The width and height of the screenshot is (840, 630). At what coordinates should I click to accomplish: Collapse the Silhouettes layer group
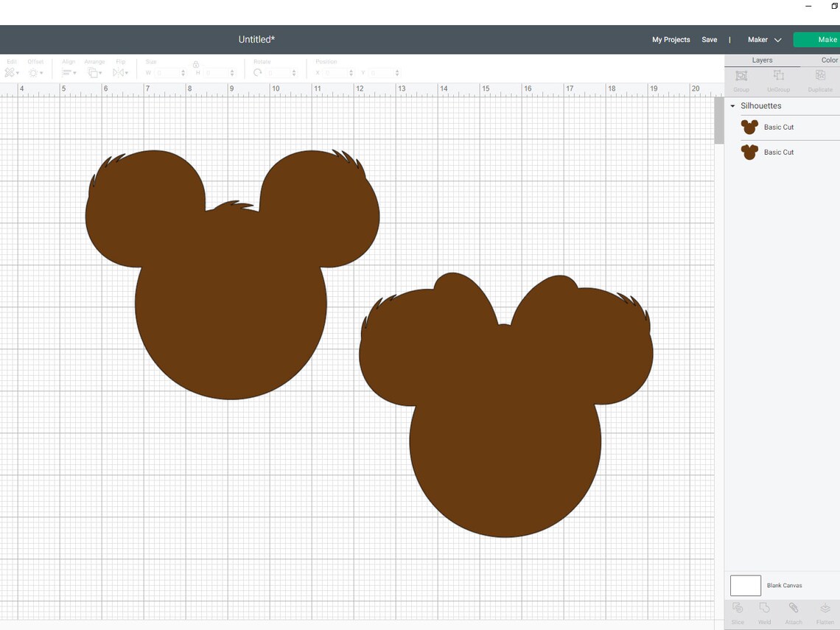(732, 106)
